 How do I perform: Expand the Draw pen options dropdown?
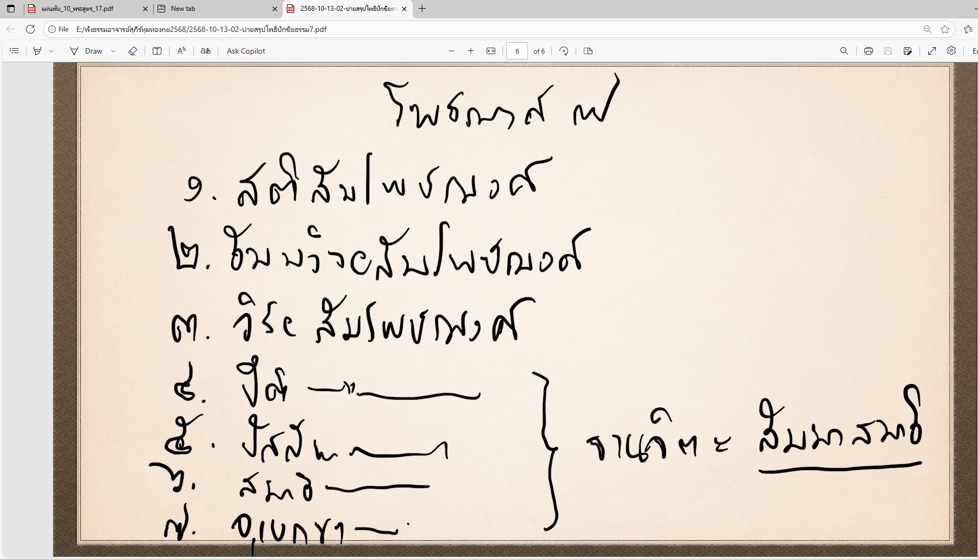click(x=113, y=51)
